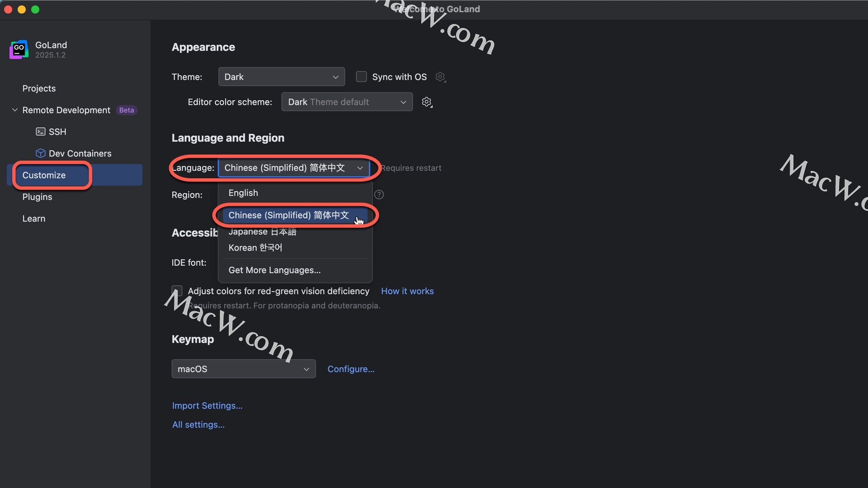Open editor color scheme gear settings

click(x=427, y=102)
